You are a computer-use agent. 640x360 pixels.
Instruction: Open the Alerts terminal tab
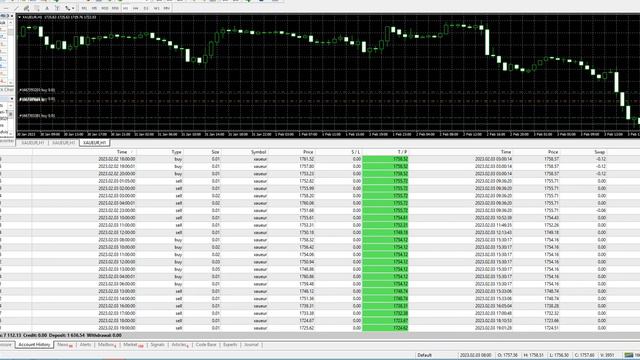point(85,345)
